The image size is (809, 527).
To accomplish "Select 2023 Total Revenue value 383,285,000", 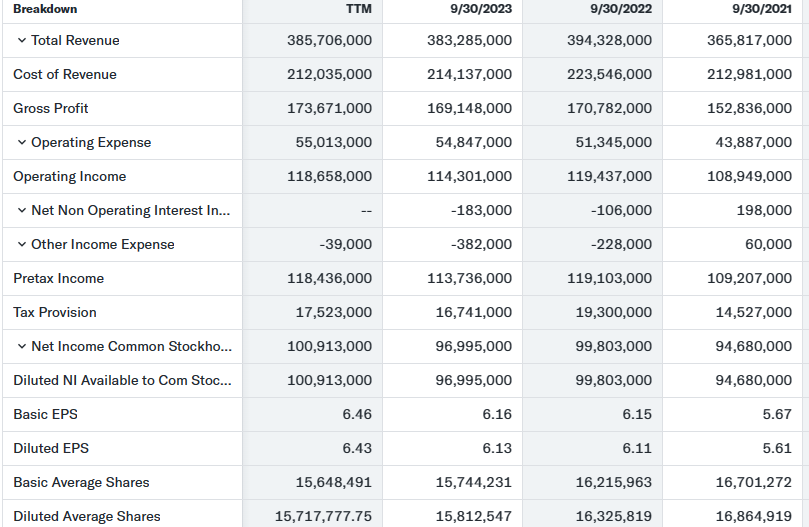I will (470, 40).
